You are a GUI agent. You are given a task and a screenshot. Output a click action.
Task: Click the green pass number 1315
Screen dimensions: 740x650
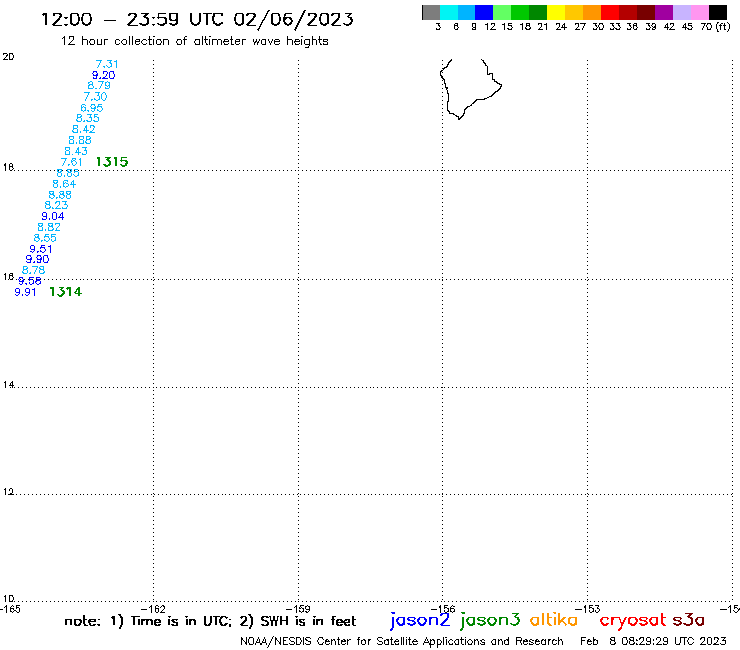click(112, 162)
